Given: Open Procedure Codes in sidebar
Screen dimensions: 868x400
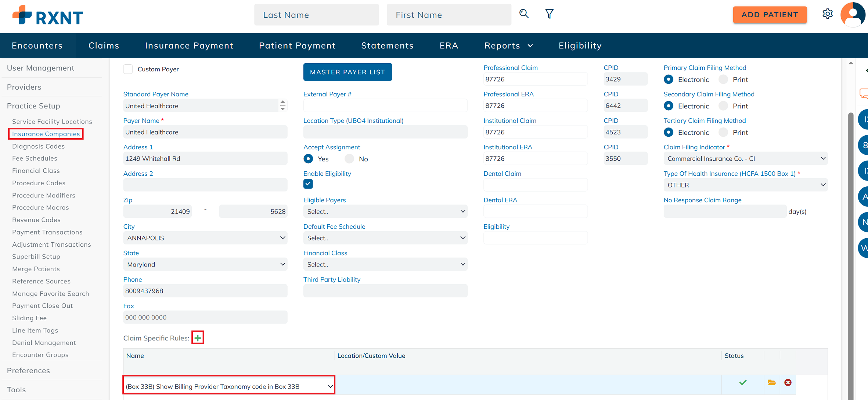Looking at the screenshot, I should [x=39, y=183].
